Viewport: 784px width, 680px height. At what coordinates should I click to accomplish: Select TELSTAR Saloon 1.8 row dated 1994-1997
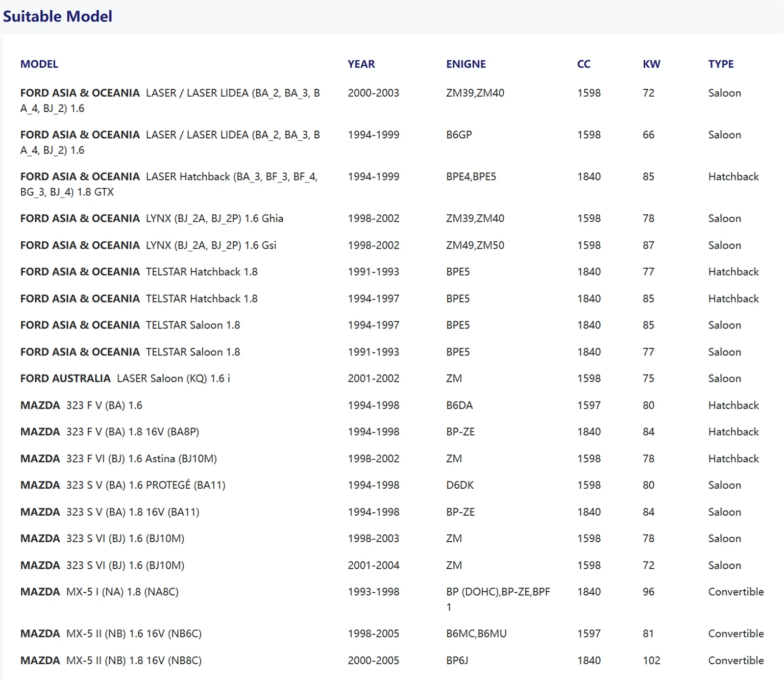click(130, 325)
